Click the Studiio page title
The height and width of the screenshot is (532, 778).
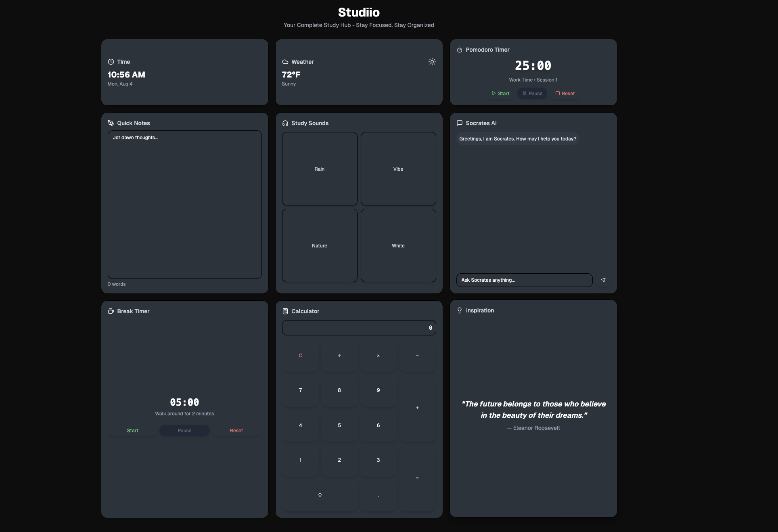pos(359,13)
